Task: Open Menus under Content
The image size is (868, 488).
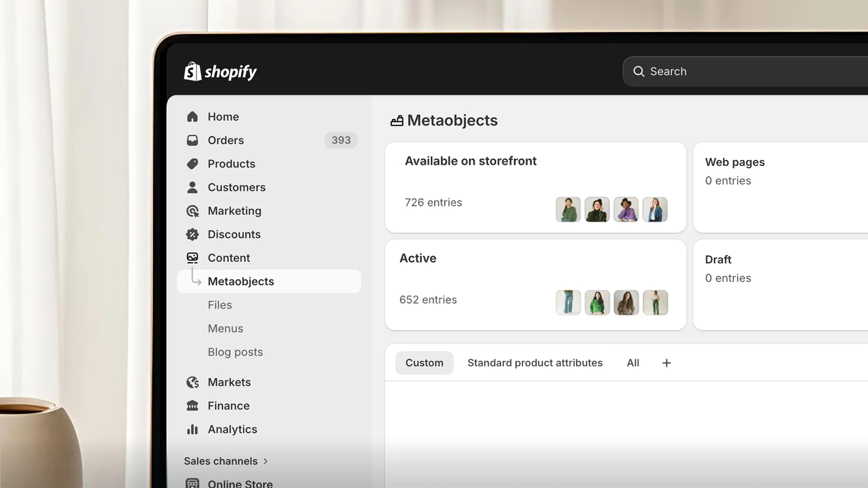Action: pyautogui.click(x=225, y=328)
